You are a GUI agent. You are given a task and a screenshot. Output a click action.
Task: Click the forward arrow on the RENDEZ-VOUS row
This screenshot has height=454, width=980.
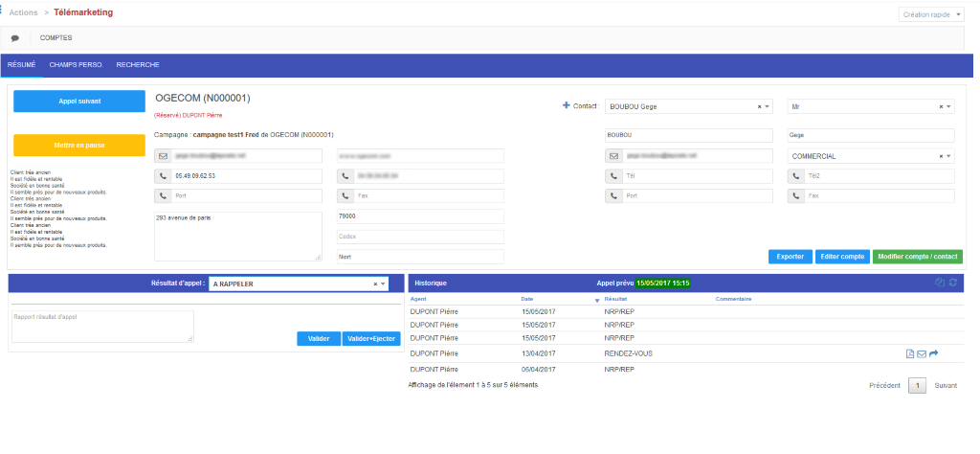pos(934,354)
